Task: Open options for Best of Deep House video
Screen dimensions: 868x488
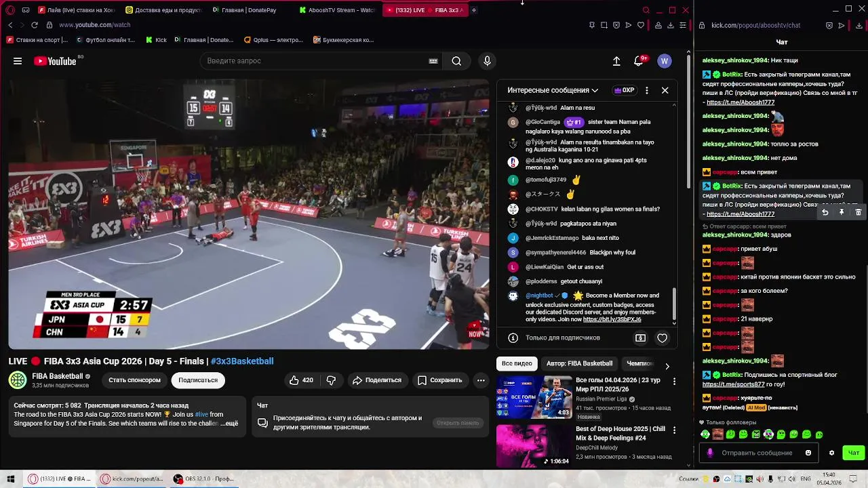Action: pos(674,430)
